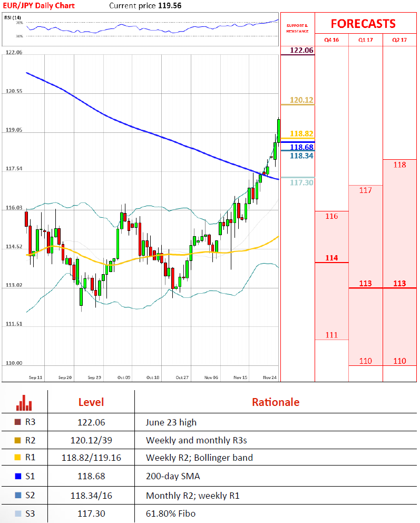Click the Q4 16 forecast value 111
The image size is (420, 523).
pos(331,335)
